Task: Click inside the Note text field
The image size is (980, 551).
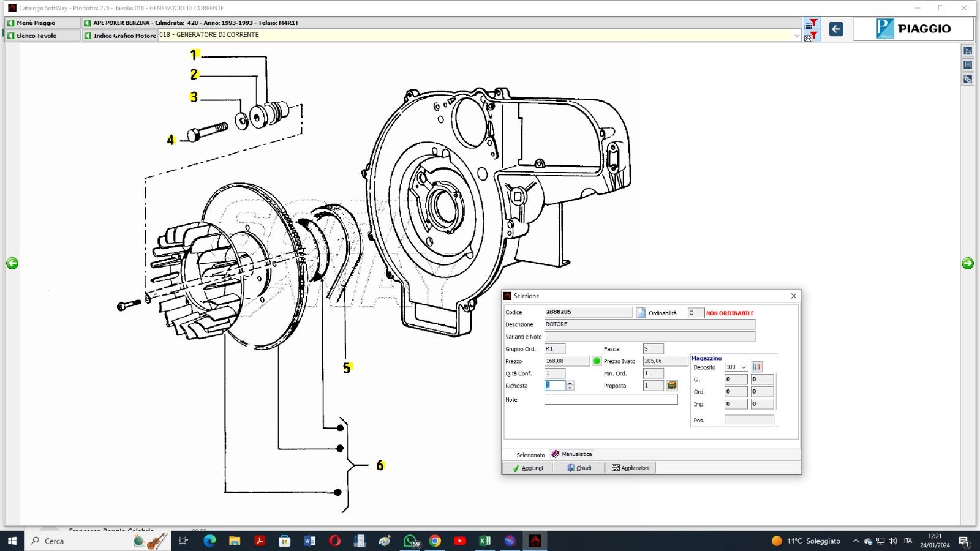Action: tap(611, 399)
